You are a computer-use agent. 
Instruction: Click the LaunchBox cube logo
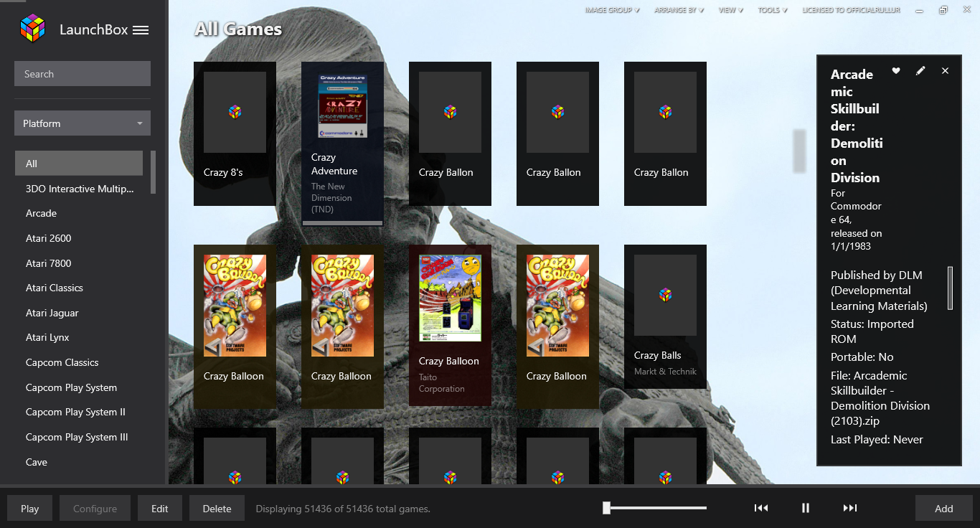(x=32, y=29)
